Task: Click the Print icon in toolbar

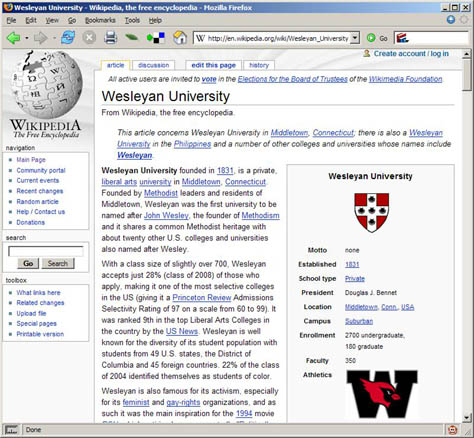Action: coord(110,38)
